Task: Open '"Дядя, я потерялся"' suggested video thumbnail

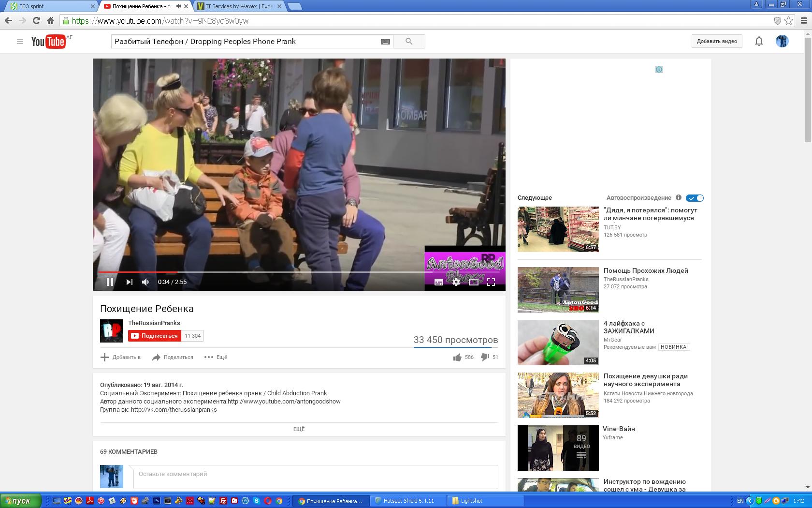Action: coord(558,229)
